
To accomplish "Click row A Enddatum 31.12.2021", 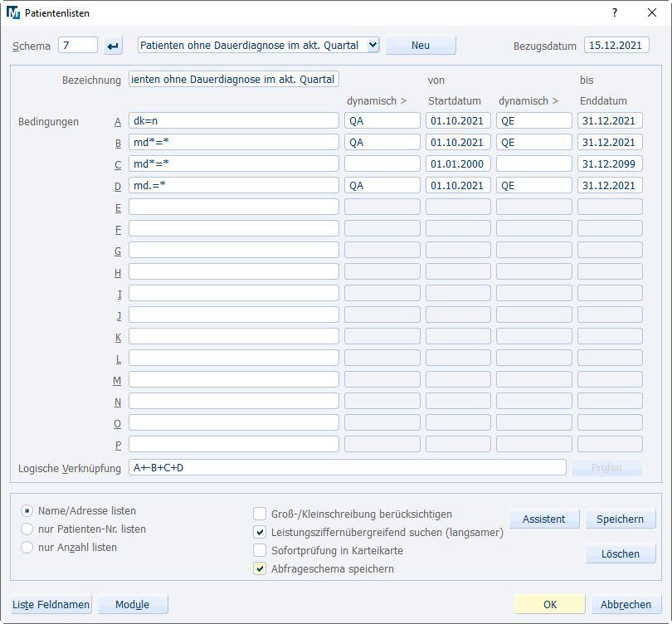I will point(610,121).
